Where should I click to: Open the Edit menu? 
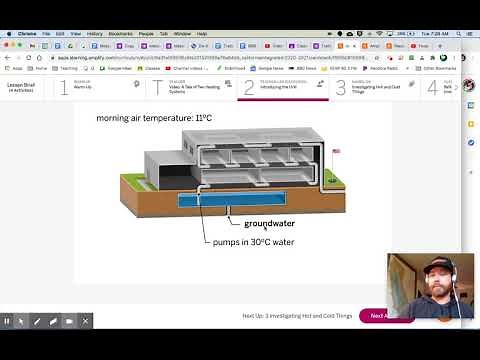60,34
